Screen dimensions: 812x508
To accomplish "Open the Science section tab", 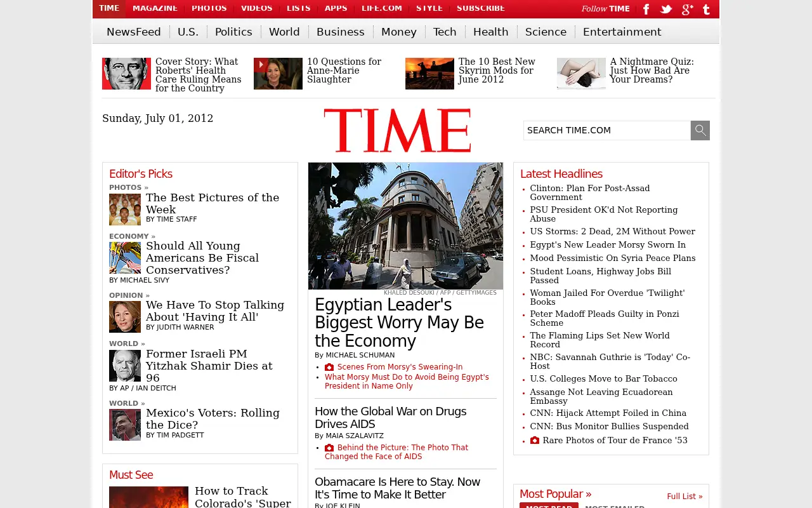I will [546, 32].
